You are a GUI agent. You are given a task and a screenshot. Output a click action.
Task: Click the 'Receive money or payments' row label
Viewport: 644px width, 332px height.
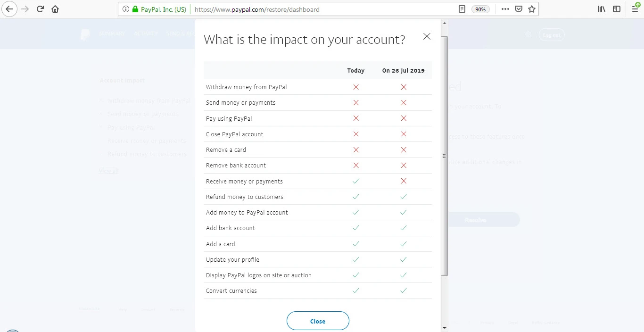[x=244, y=181]
